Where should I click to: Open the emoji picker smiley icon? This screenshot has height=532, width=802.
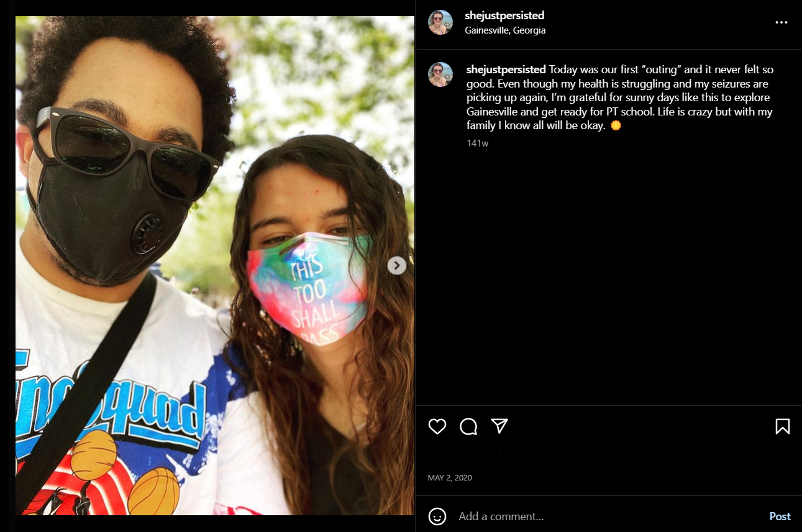(437, 516)
